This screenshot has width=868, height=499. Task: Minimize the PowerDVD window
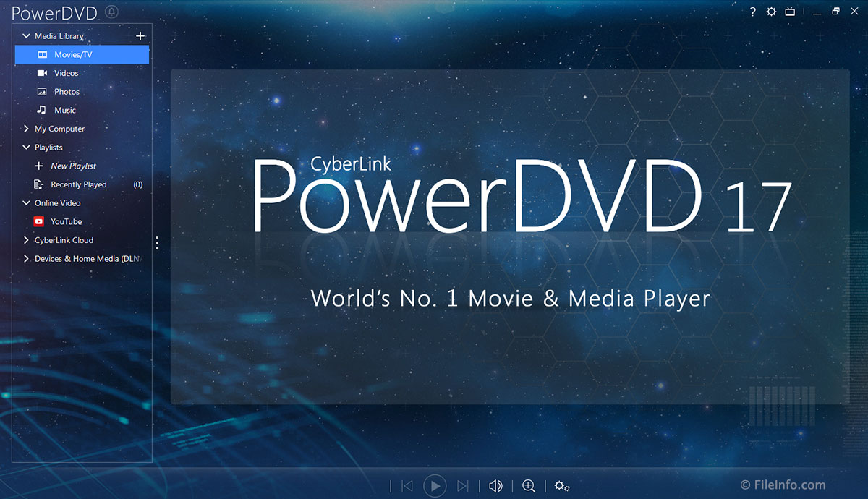pos(817,12)
